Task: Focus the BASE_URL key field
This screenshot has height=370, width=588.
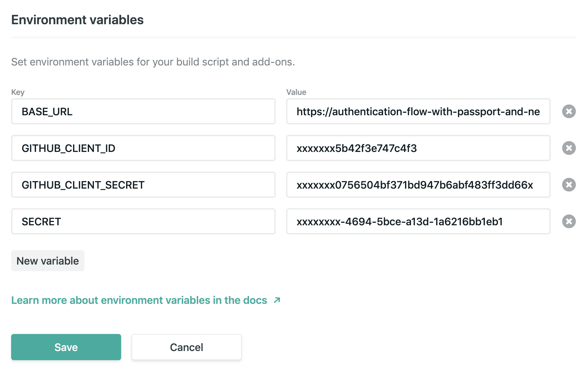Action: pos(143,111)
